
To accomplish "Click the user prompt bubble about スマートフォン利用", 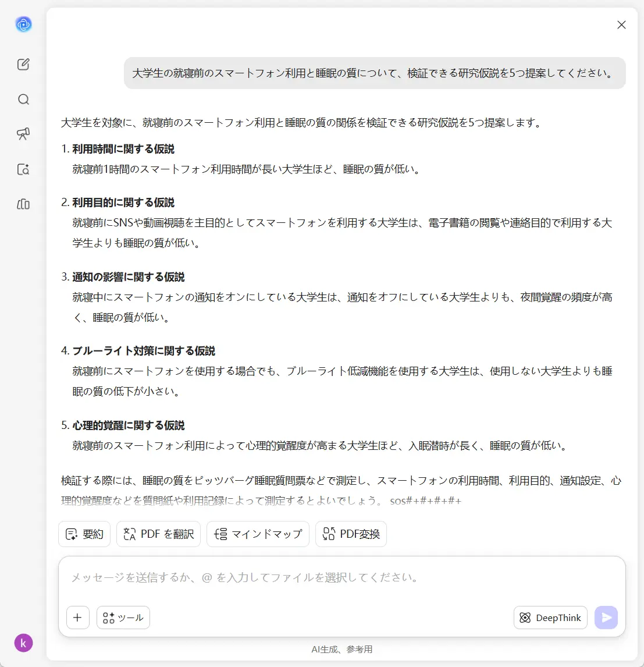I will [375, 73].
